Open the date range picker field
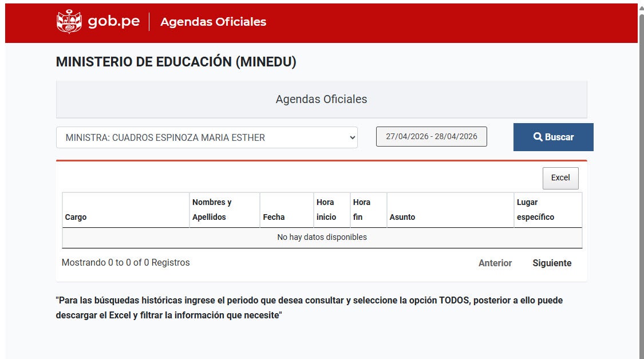 431,137
